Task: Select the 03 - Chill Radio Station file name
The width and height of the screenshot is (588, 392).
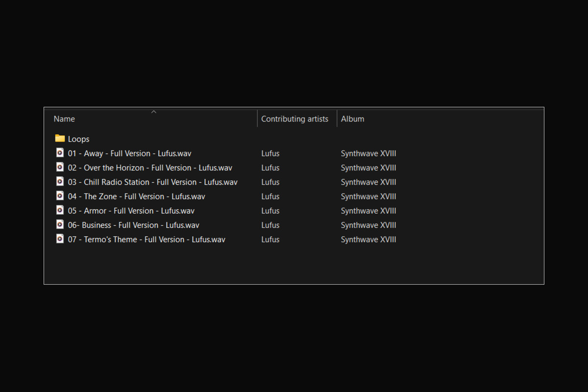Action: [152, 182]
